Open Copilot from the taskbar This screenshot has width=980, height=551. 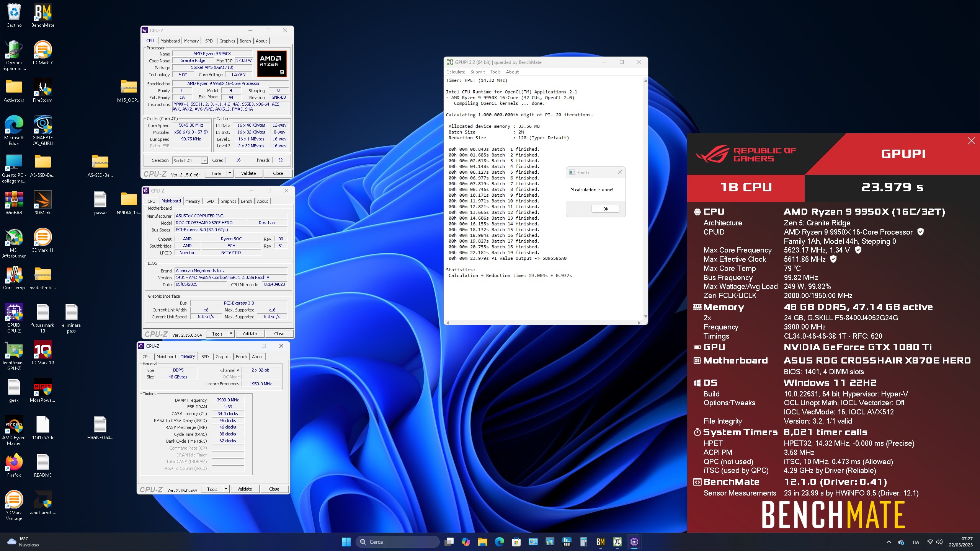click(x=465, y=542)
